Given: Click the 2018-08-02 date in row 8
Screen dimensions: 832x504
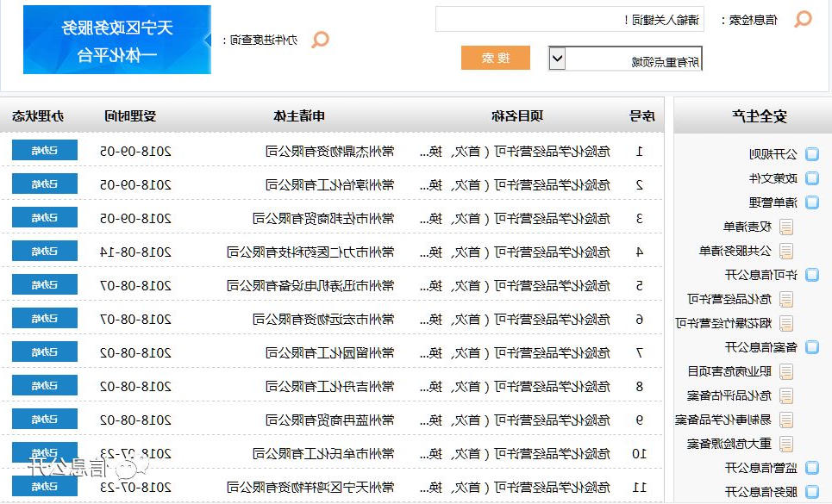Looking at the screenshot, I should pyautogui.click(x=136, y=386).
